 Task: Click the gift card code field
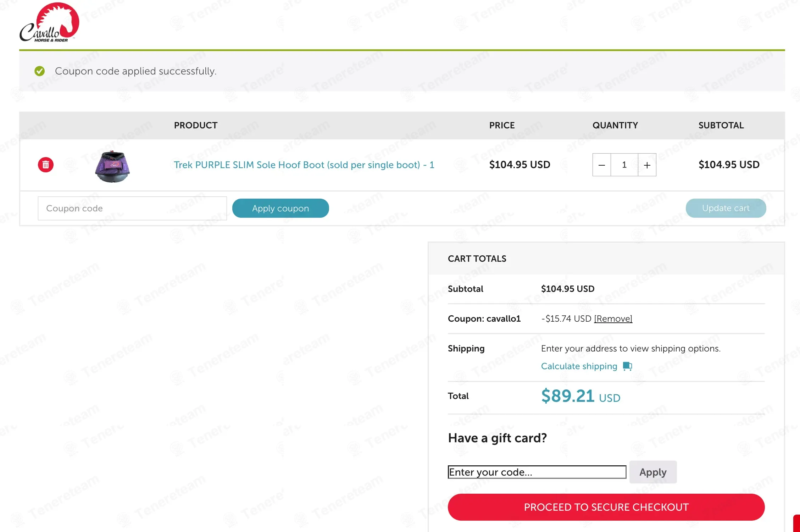pos(537,472)
